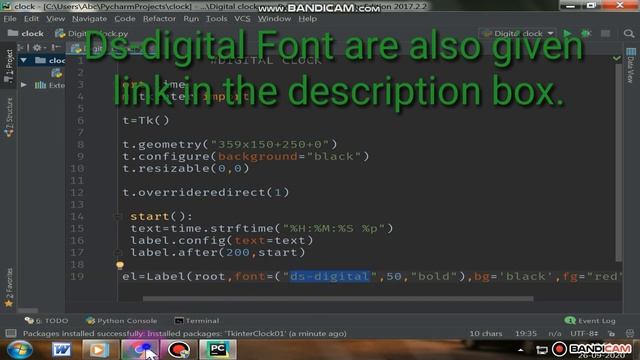Click the cursor position 19:35 indicator

click(x=526, y=333)
